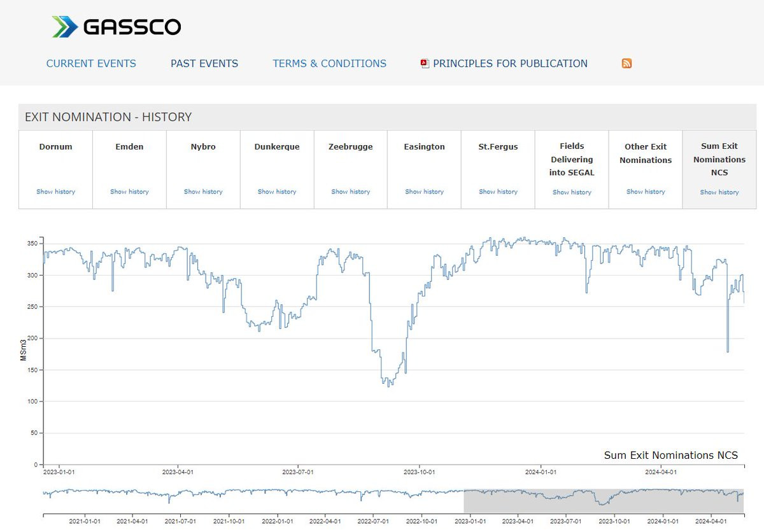764x532 pixels.
Task: Select the Nybro column heading
Action: (x=203, y=147)
